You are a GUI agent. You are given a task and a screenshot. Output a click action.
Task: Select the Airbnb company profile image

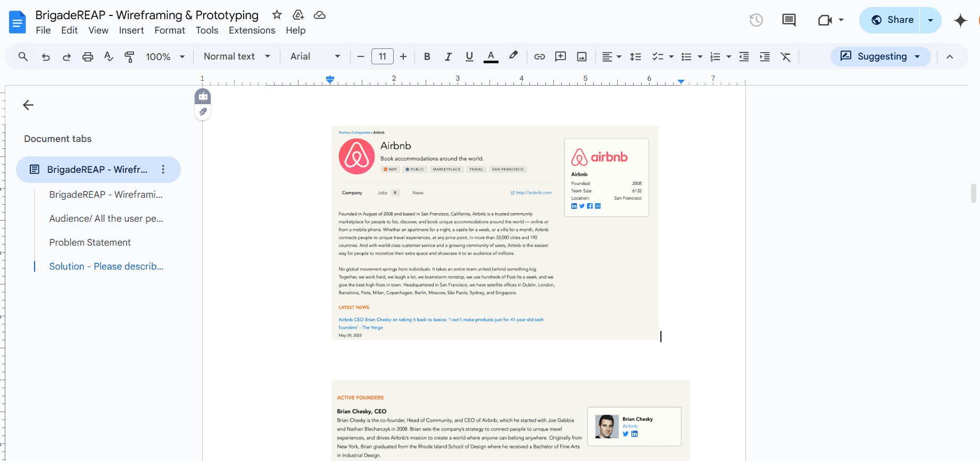pos(495,233)
